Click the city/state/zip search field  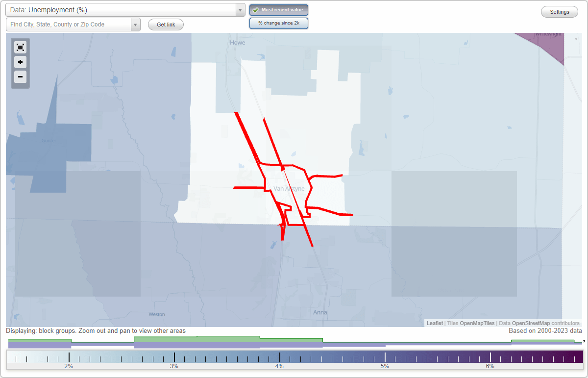(69, 24)
